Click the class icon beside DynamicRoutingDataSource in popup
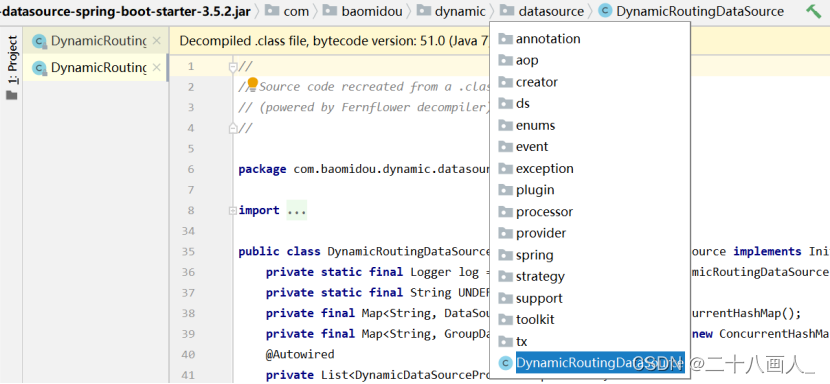The image size is (830, 384). (507, 363)
